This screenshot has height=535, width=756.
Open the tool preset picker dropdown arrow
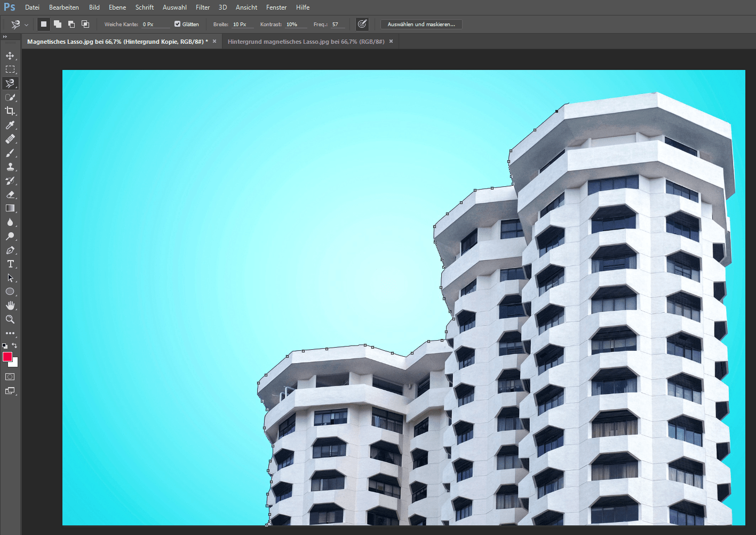26,25
